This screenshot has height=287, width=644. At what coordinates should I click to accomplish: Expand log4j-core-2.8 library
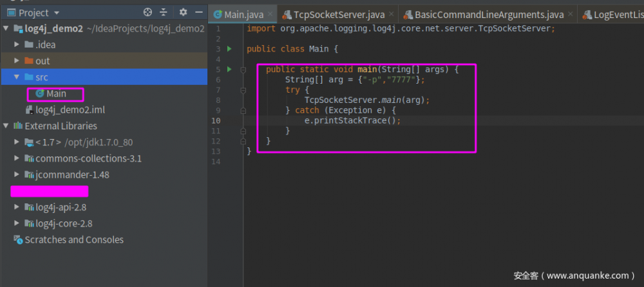point(17,224)
